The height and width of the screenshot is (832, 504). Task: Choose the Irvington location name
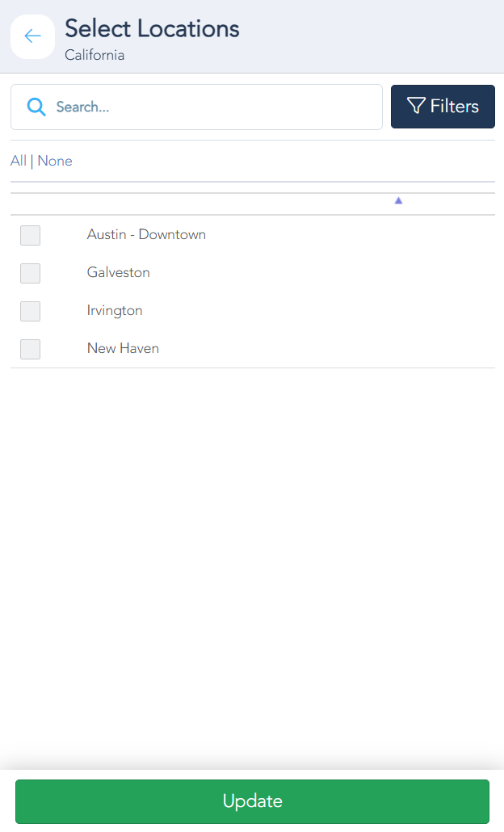tap(115, 310)
